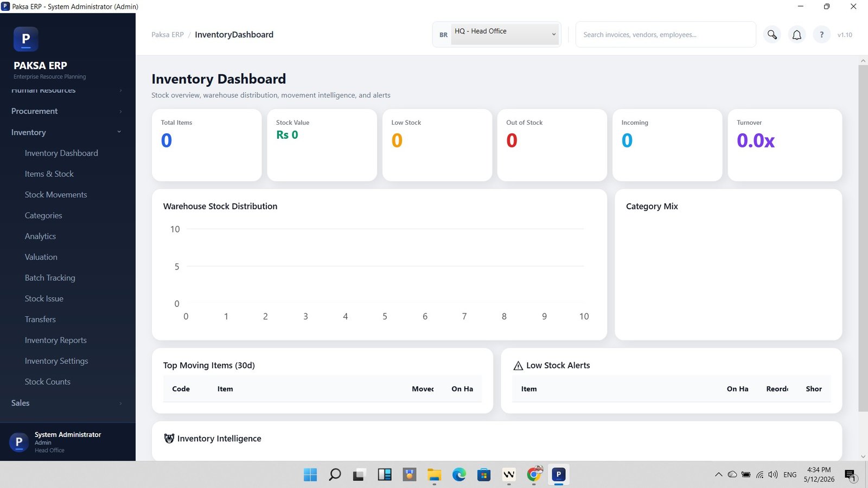
Task: Open the Windows Start button
Action: click(x=310, y=475)
